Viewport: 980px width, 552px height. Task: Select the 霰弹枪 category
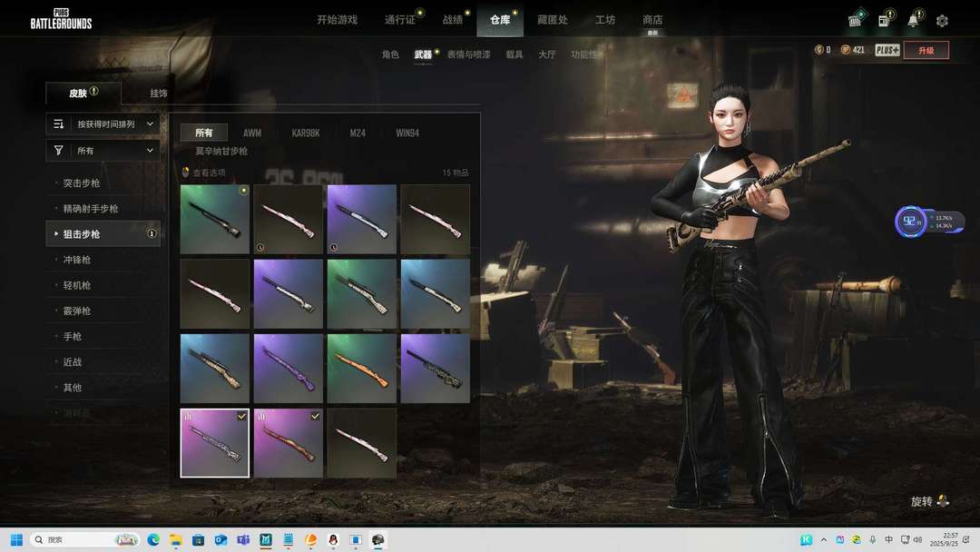click(x=103, y=310)
